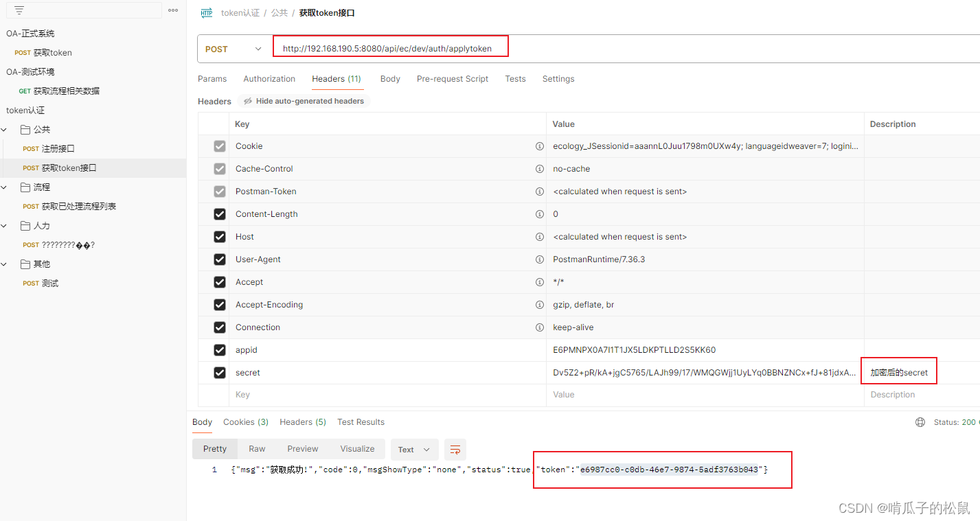Viewport: 980px width, 521px height.
Task: Click the empty Key field in new header row
Action: (x=385, y=395)
